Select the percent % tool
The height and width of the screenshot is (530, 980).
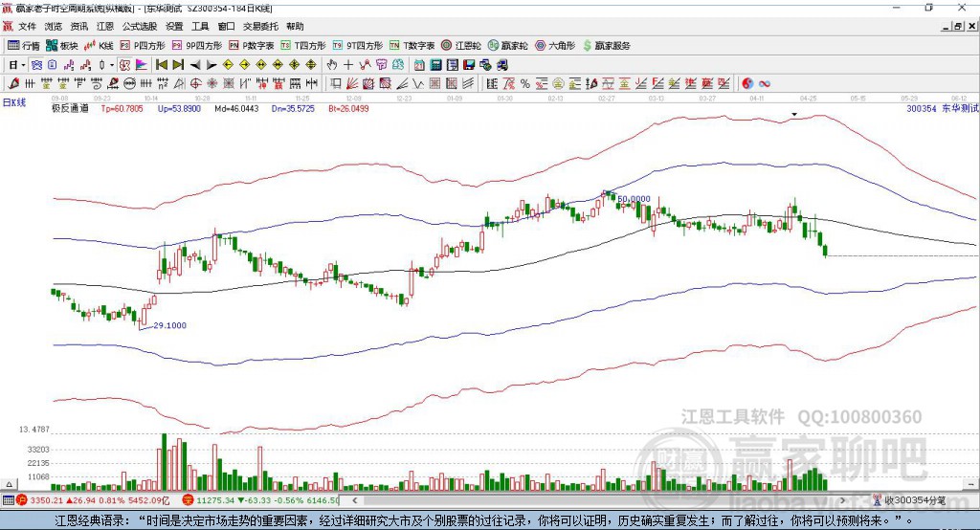pyautogui.click(x=525, y=83)
